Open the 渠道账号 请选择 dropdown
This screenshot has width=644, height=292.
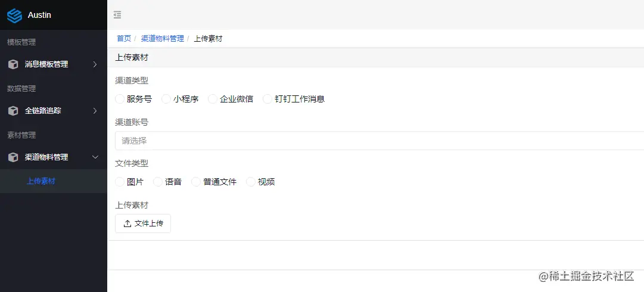point(379,141)
